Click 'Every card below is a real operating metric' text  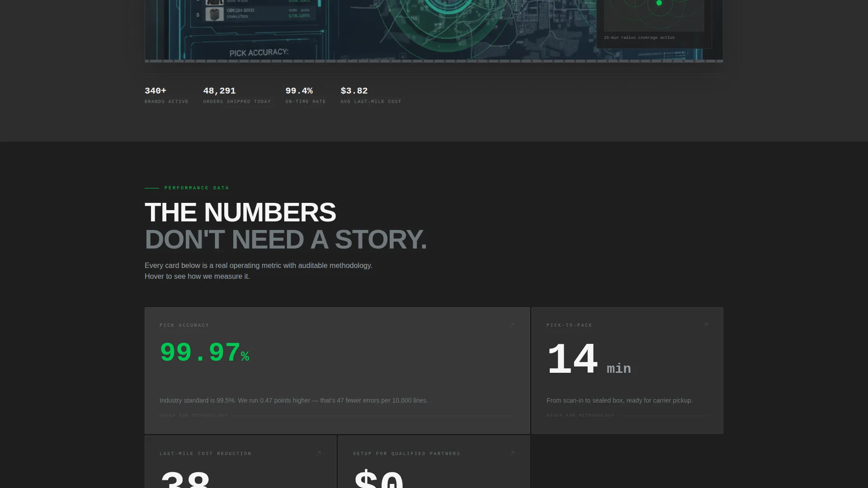click(258, 266)
